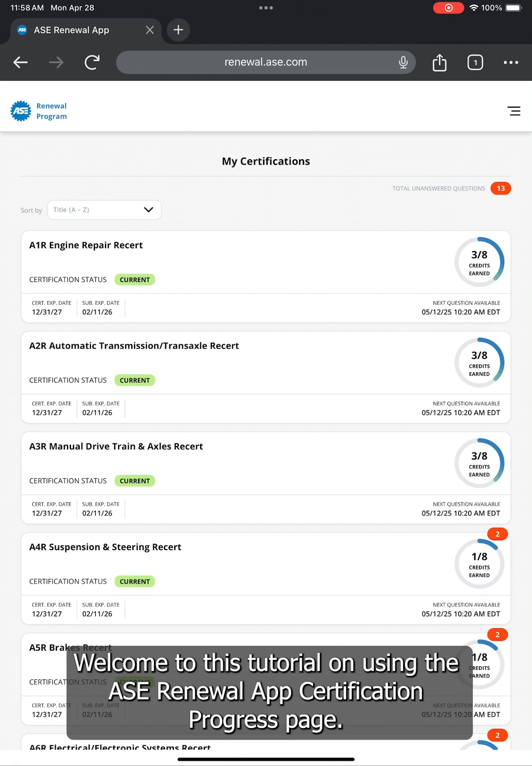This screenshot has width=532, height=766.
Task: Click the A2R CURRENT status badge
Action: click(x=135, y=381)
